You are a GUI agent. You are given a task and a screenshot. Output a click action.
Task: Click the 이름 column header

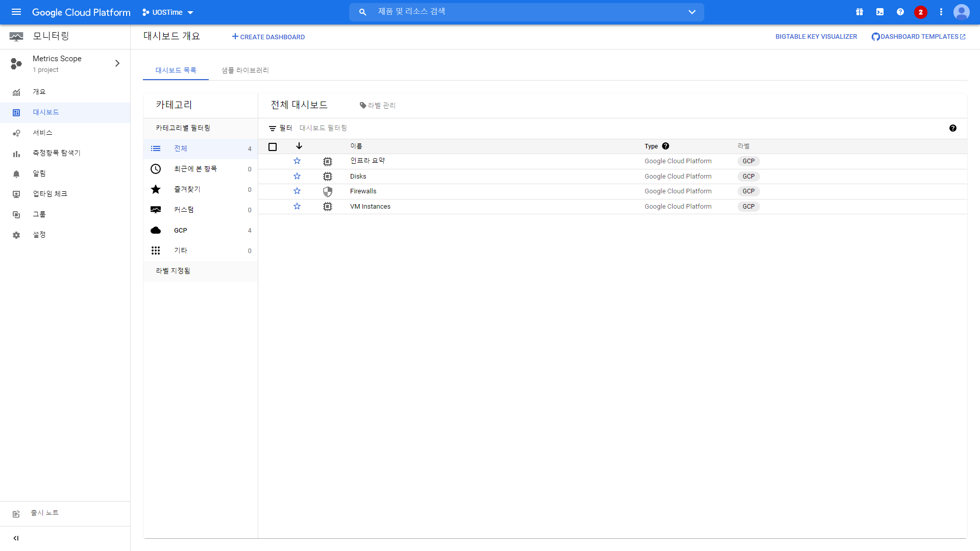point(356,146)
